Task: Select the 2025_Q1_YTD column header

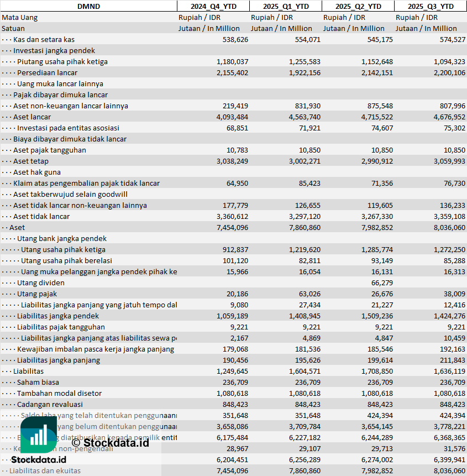Action: tap(286, 6)
